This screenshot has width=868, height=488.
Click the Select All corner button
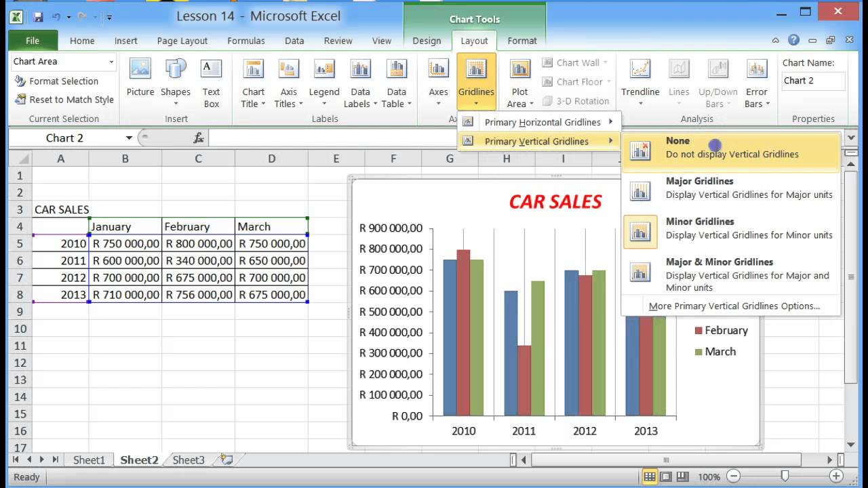[20, 159]
